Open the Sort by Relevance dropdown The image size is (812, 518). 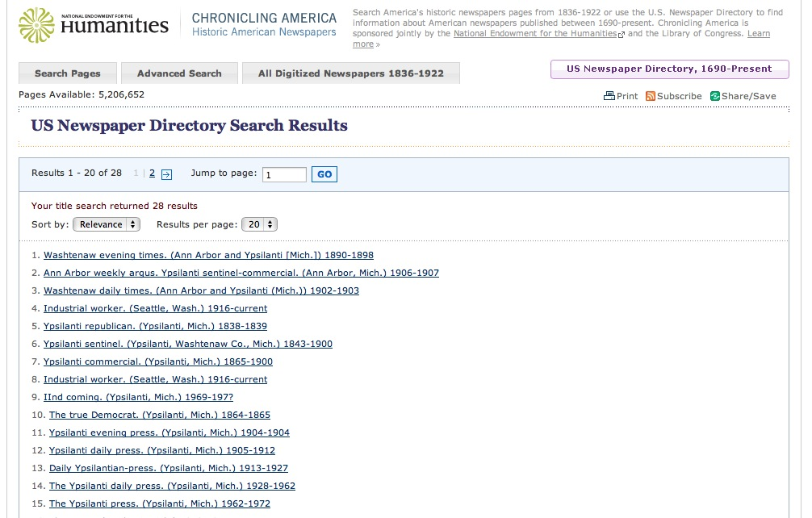(x=107, y=224)
